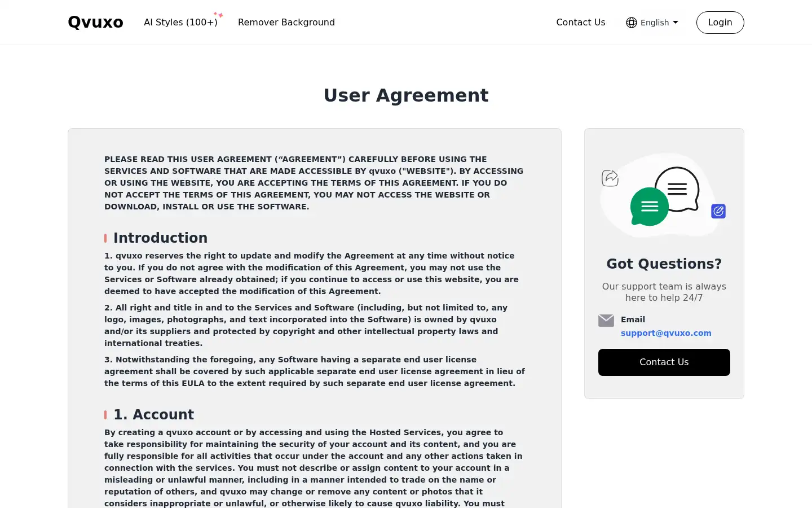Click the Introduction section heading
The width and height of the screenshot is (812, 508).
[x=160, y=238]
